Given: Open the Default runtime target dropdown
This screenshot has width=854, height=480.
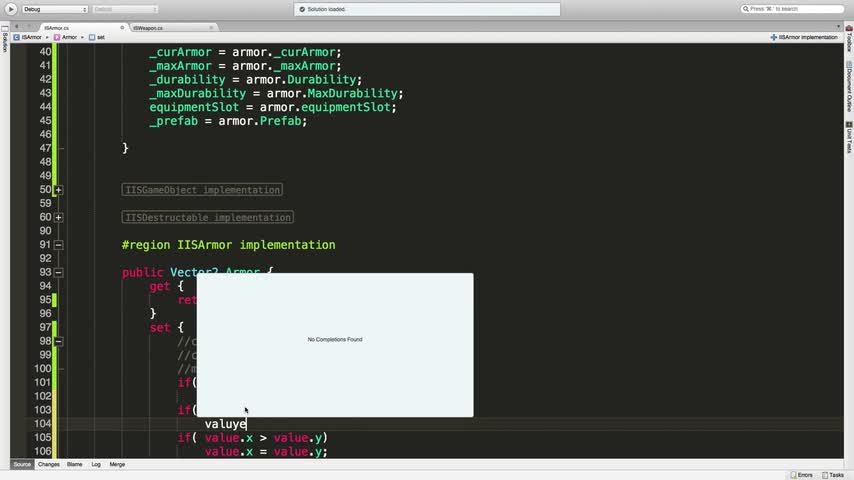Looking at the screenshot, I should [x=125, y=9].
